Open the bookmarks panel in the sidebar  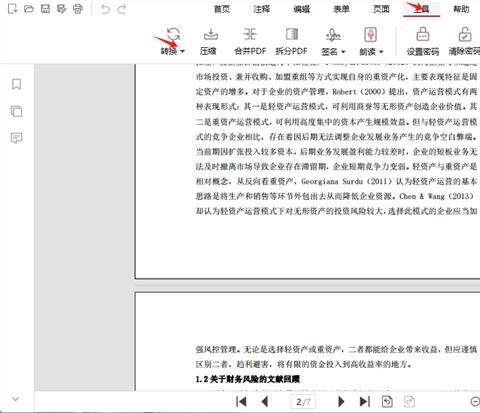tap(16, 84)
